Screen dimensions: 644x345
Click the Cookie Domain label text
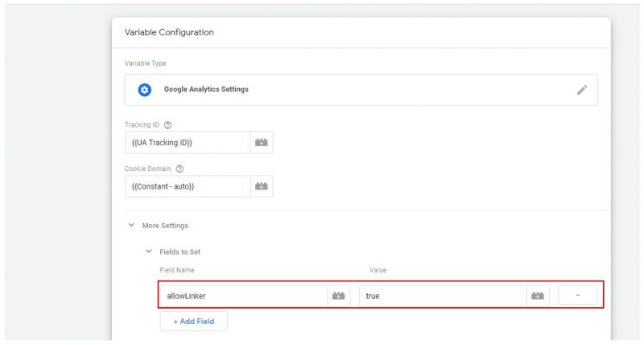[148, 169]
